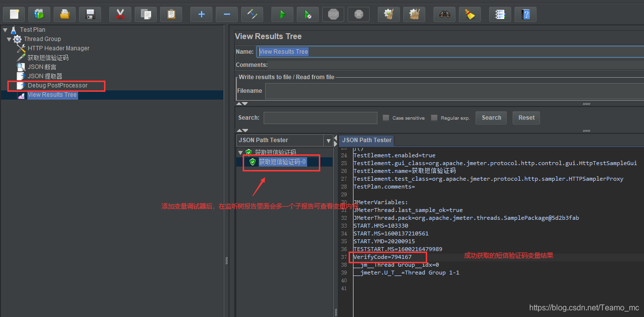Click the Shutdown test icon
The image size is (644, 317).
pos(358,14)
